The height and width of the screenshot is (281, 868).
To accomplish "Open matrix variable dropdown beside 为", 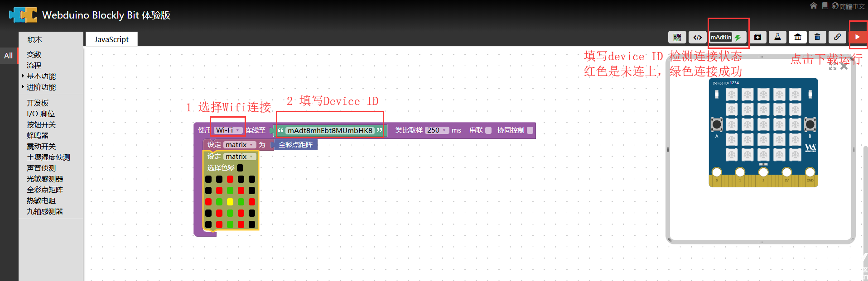I will 240,145.
